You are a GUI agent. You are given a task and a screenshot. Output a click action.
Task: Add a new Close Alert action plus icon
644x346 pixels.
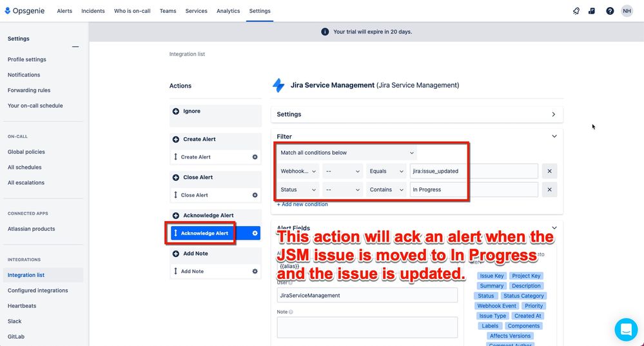coord(176,177)
